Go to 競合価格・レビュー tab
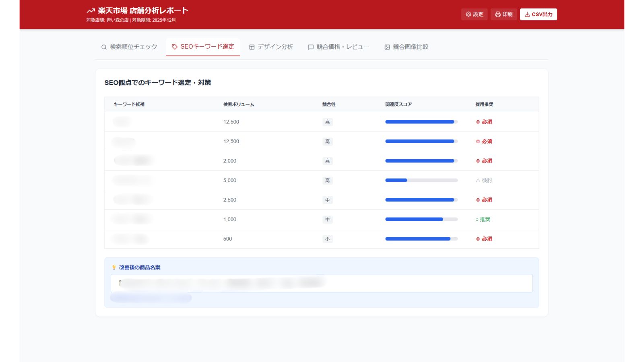Screen dimensions: 644x362 click(339, 47)
